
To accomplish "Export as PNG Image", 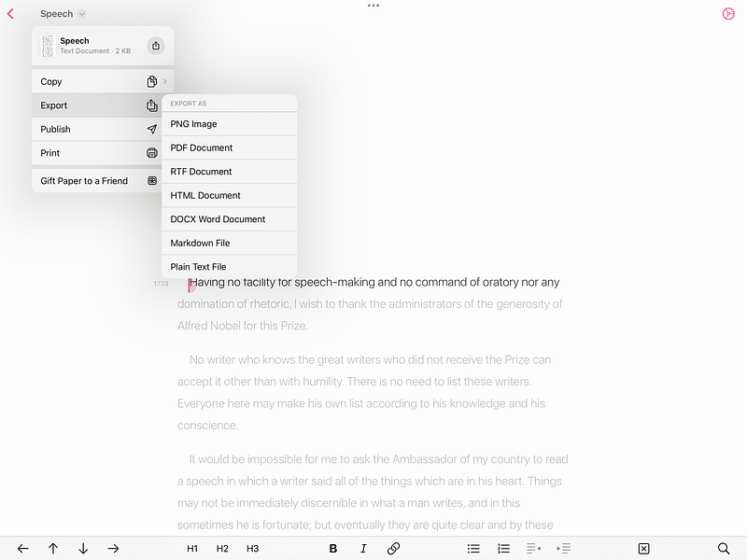I will pos(230,124).
